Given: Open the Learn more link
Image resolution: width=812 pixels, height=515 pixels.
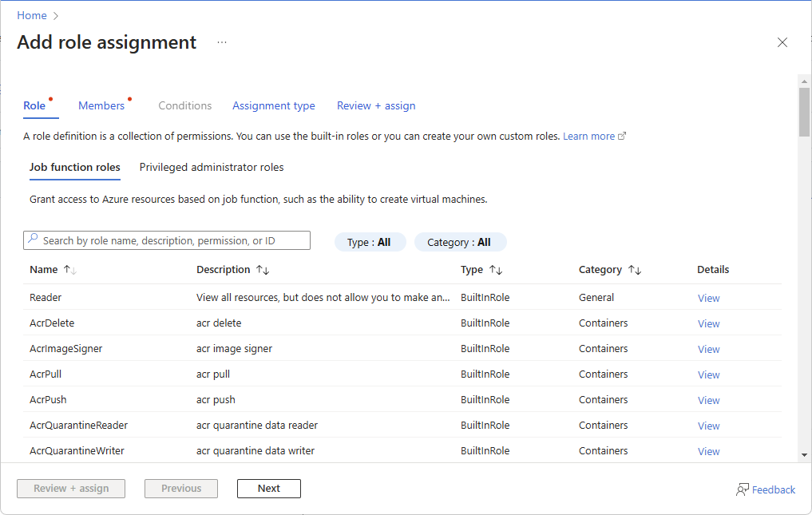Looking at the screenshot, I should pyautogui.click(x=588, y=136).
